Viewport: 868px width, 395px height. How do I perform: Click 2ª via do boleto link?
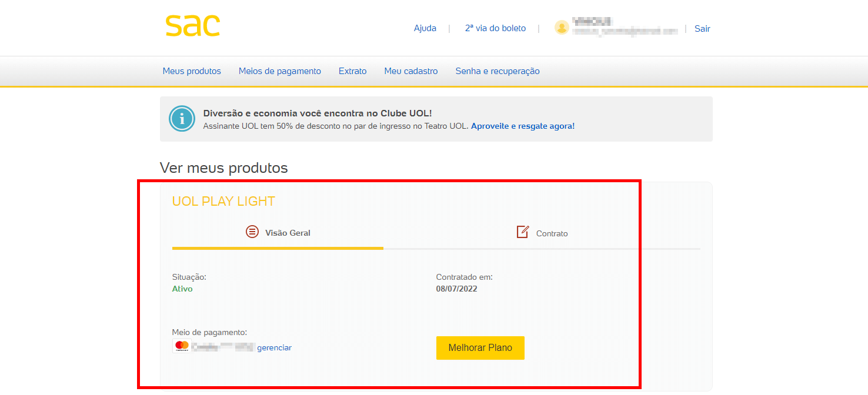495,28
